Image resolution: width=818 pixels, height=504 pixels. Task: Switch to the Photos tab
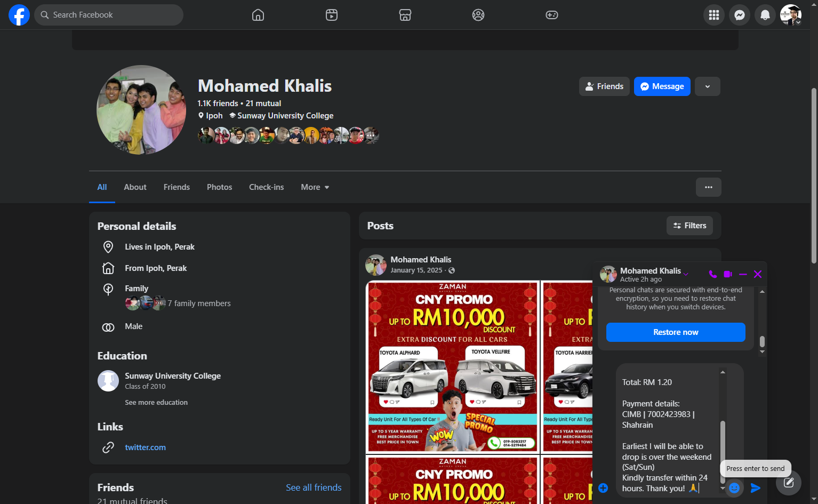tap(220, 187)
